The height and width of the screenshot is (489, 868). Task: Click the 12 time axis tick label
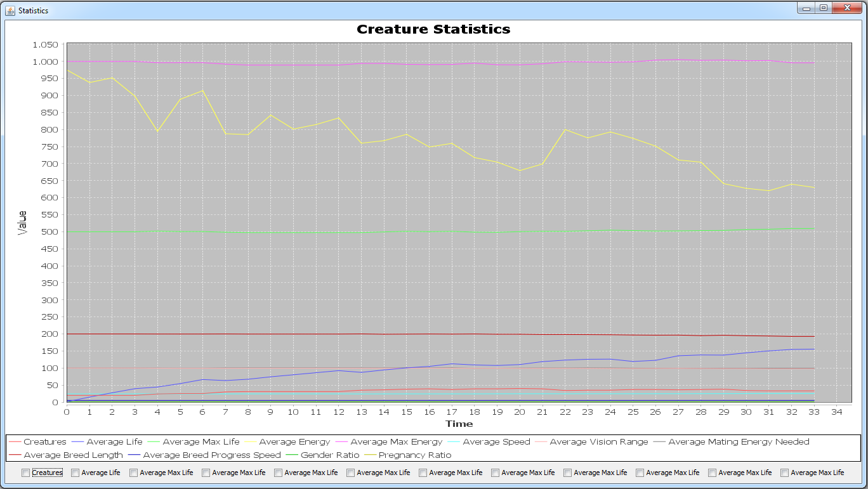(338, 412)
